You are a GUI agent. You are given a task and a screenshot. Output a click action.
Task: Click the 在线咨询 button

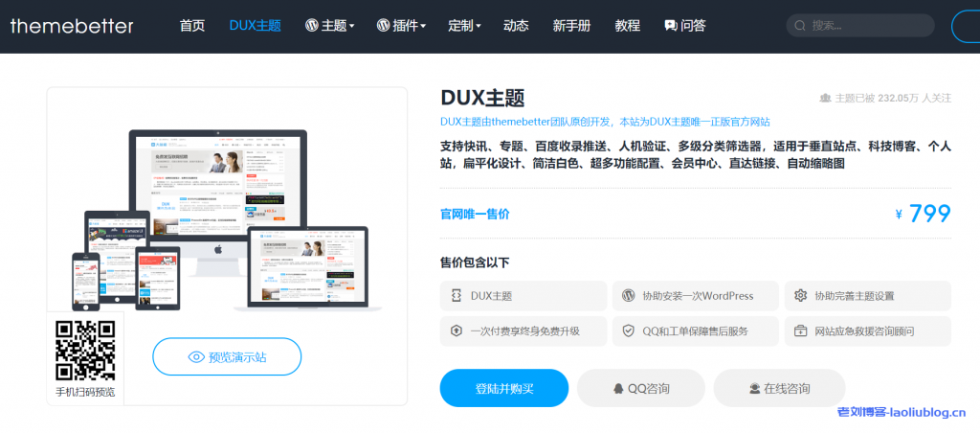(779, 388)
